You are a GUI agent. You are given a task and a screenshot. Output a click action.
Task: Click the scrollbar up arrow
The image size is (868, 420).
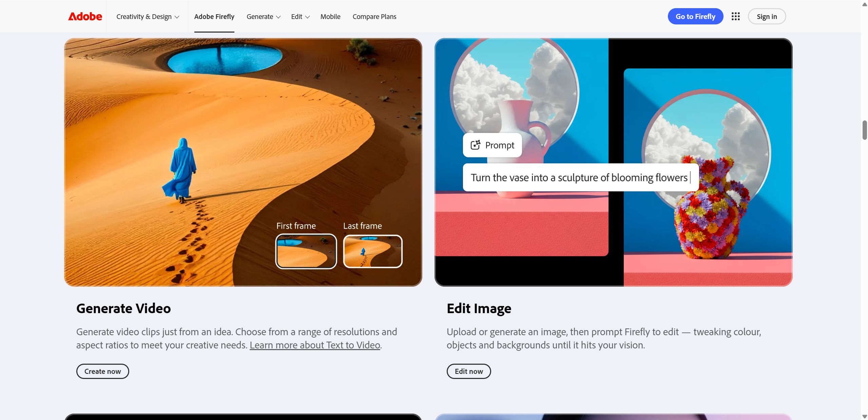(x=864, y=4)
